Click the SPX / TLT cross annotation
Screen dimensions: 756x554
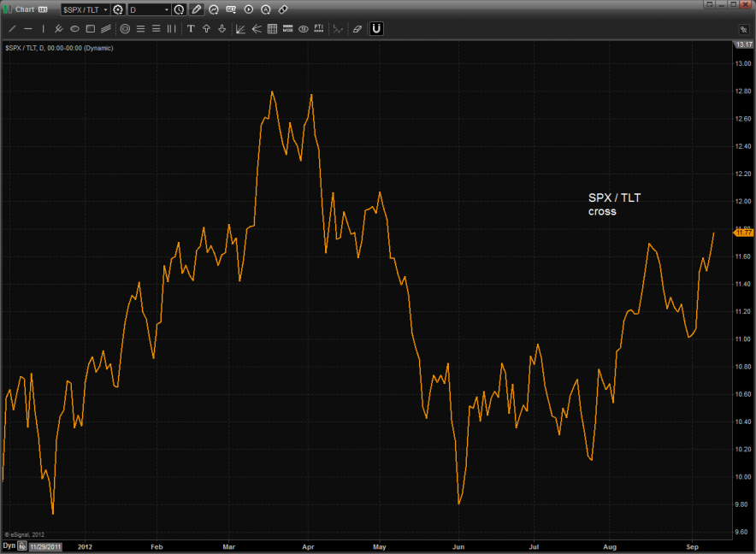click(x=614, y=204)
